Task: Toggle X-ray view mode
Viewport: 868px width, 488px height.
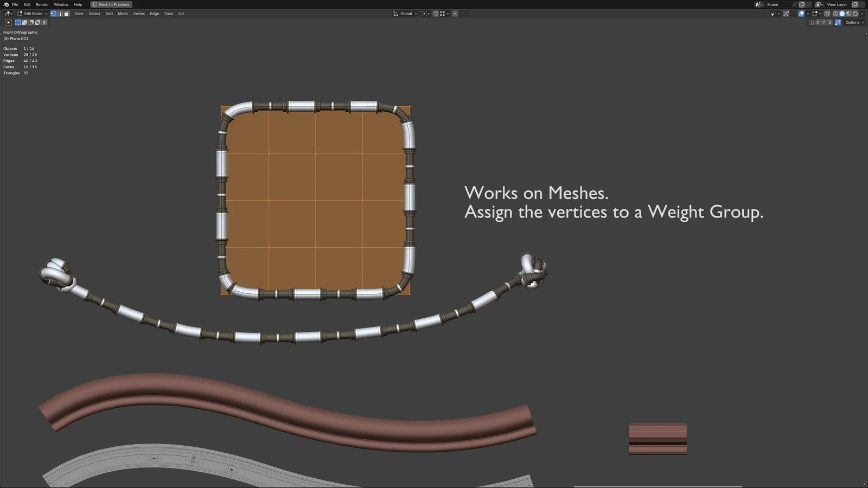Action: click(827, 14)
